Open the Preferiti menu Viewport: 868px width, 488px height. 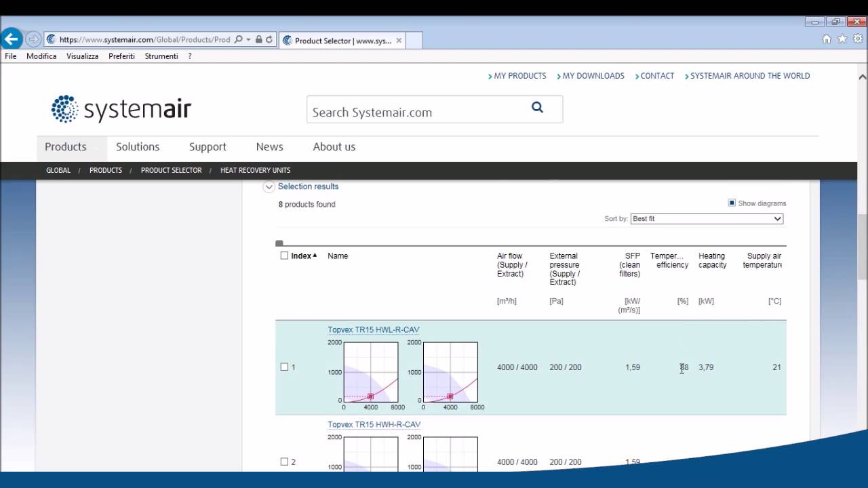click(121, 56)
